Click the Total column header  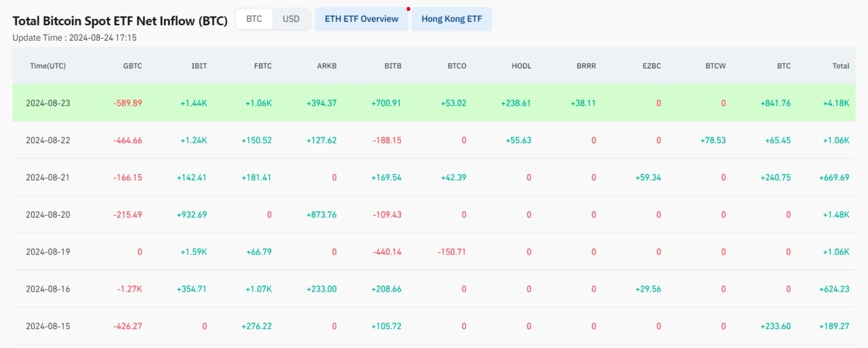pos(840,66)
